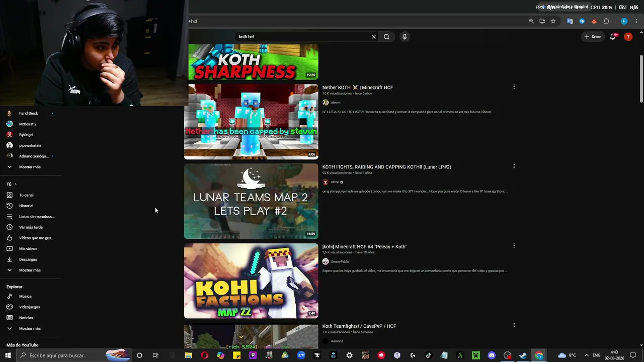Screen dimensions: 644x362
Task: Open 'Koth Teamfights! / CavePvP / HCF' title
Action: tap(359, 326)
